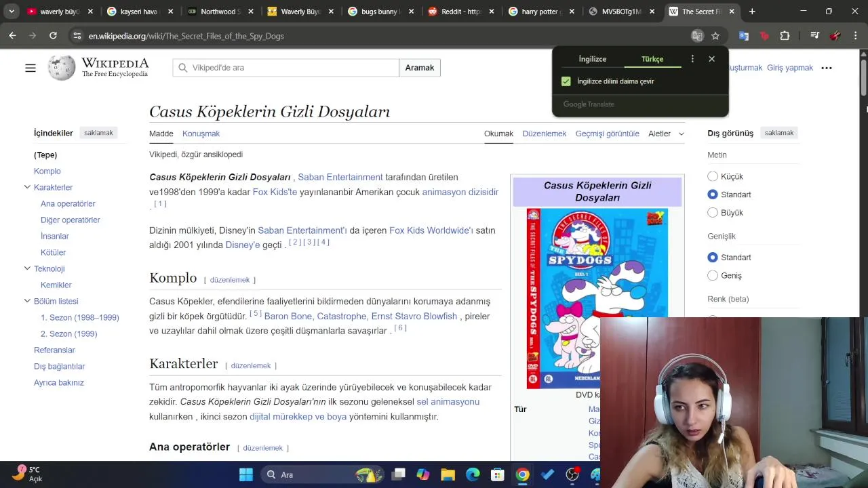868x488 pixels.
Task: Select Büyük text size
Action: (x=713, y=213)
